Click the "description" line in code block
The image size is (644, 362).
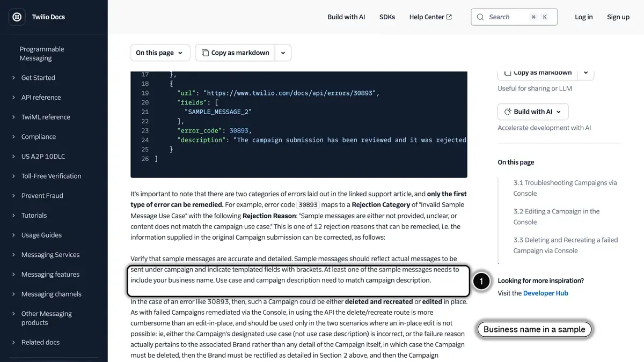tap(321, 140)
